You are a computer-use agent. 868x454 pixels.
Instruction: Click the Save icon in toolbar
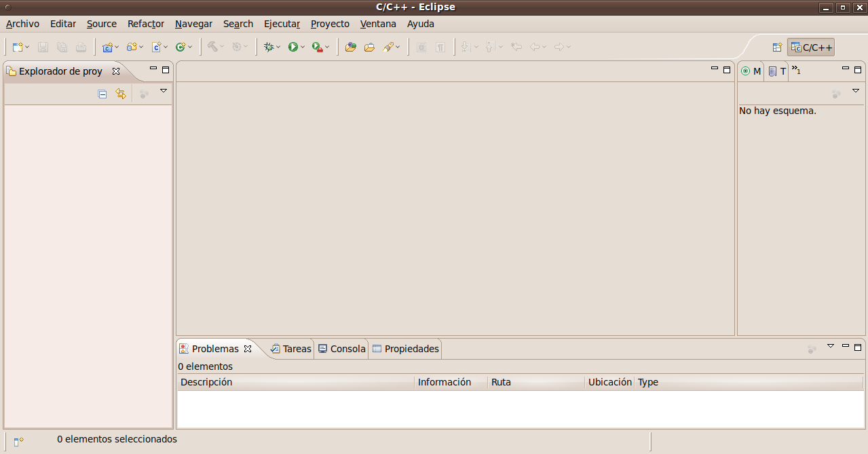(x=43, y=48)
